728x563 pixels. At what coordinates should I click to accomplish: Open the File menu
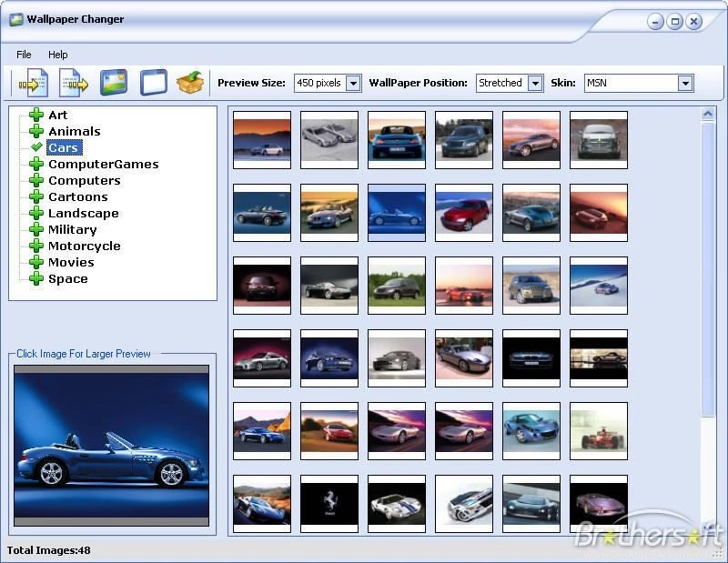click(23, 55)
